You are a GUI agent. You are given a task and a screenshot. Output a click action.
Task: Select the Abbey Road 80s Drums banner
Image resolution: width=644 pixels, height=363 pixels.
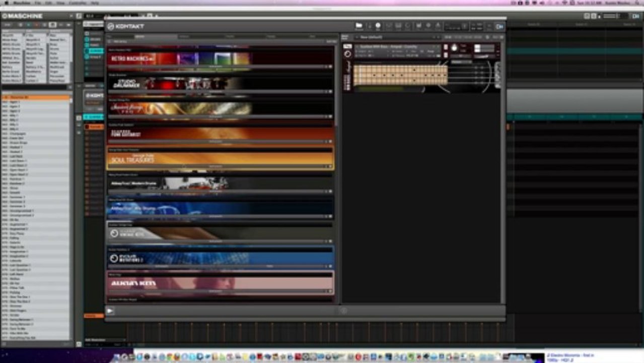click(x=220, y=208)
